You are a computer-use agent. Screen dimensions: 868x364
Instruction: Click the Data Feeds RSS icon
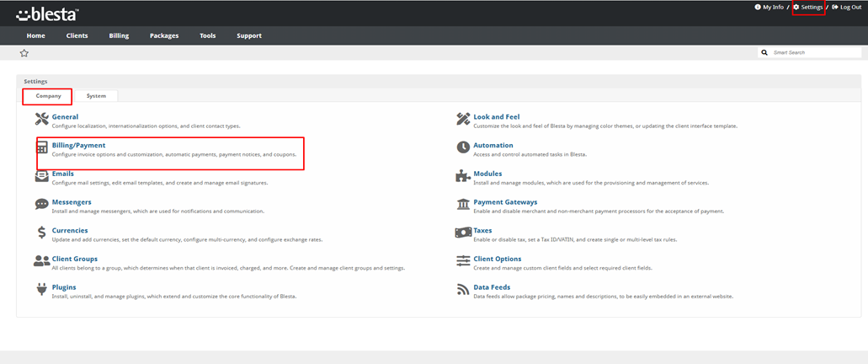(463, 290)
